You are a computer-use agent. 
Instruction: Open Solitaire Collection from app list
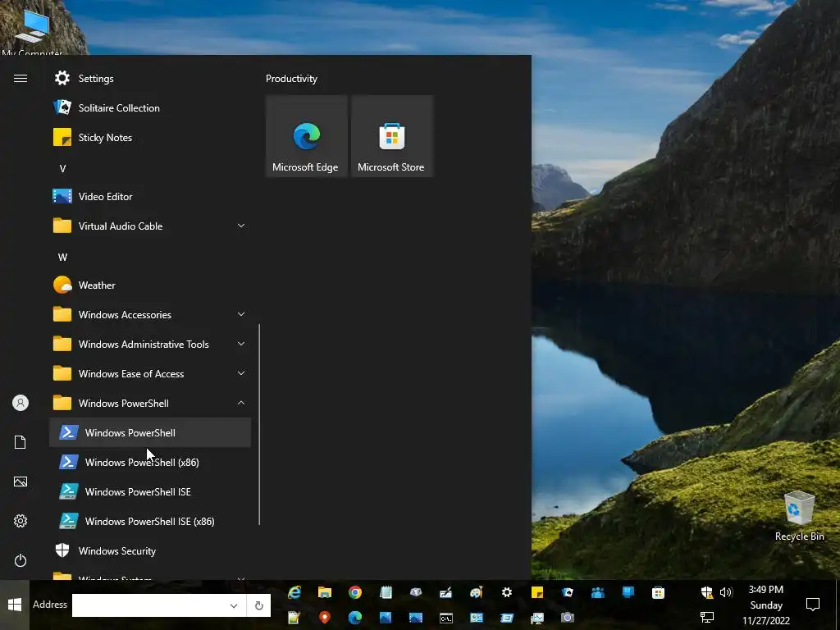coord(150,107)
